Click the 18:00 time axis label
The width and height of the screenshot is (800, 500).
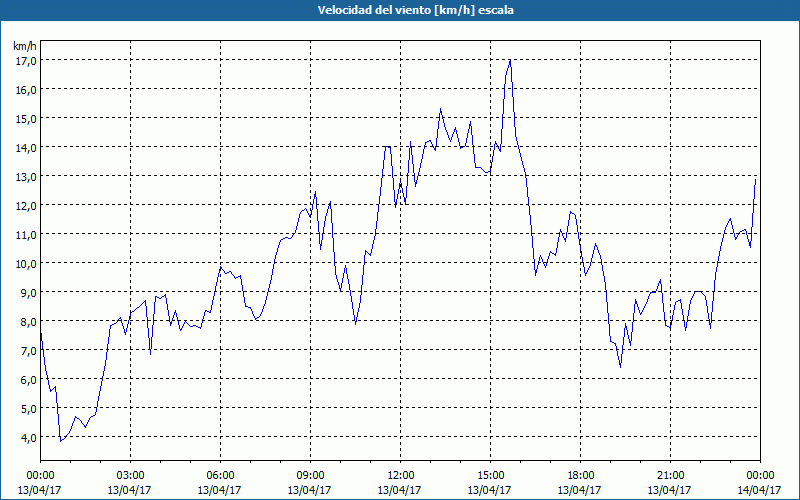coord(580,476)
